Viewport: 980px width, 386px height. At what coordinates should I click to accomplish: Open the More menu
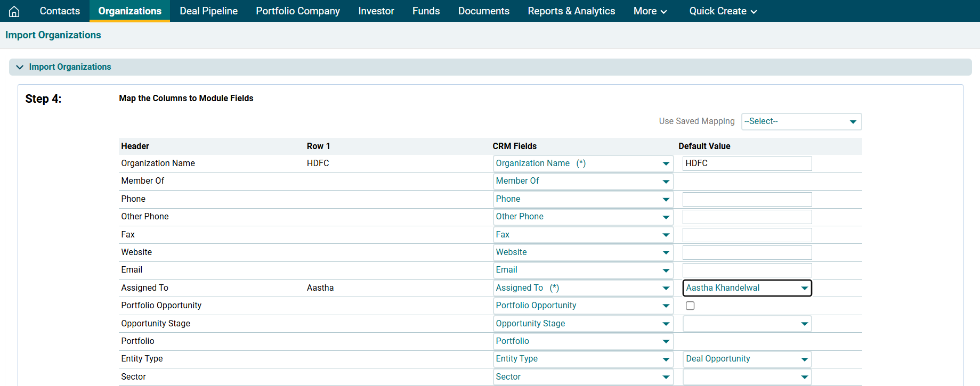click(x=650, y=11)
